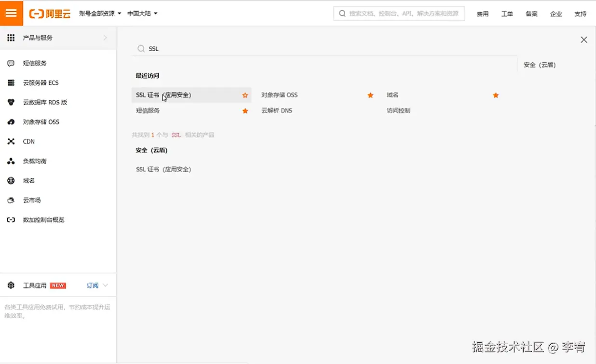Toggle the star beside recent 短信服务
Viewport: 596px width, 364px height.
(x=245, y=111)
